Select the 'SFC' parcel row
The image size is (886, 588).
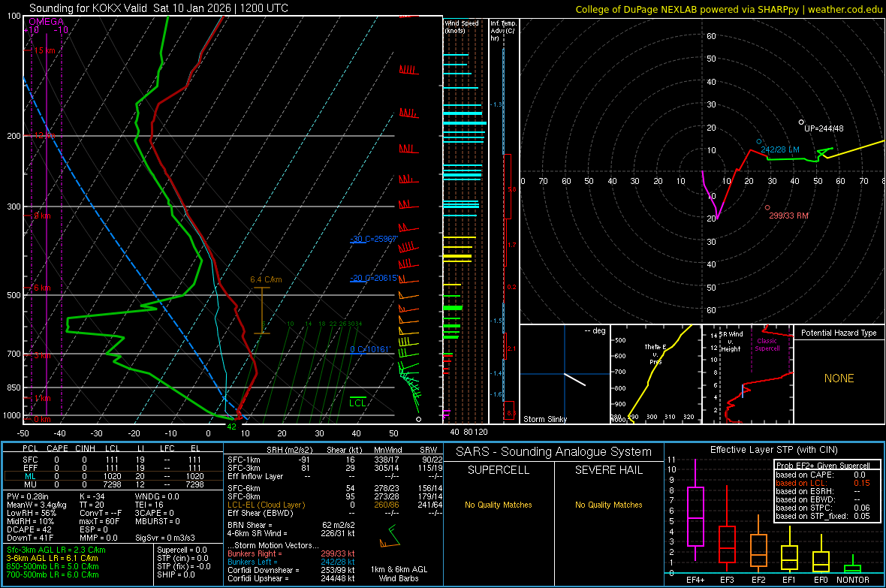coord(112,460)
